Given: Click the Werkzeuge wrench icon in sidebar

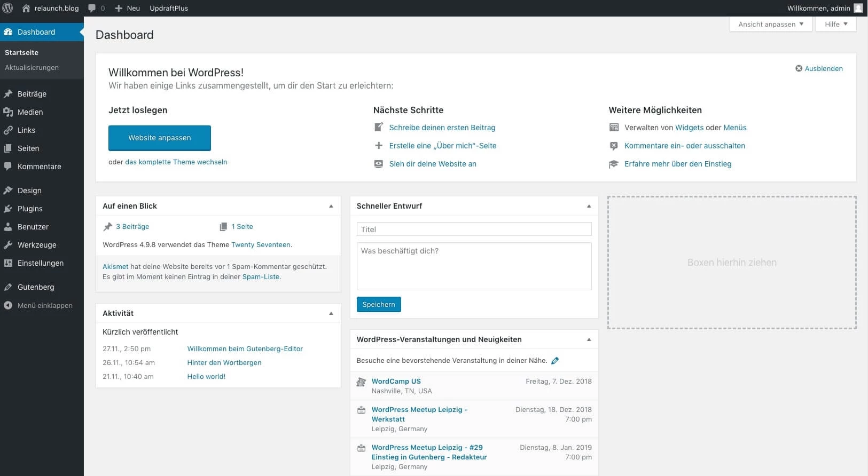Looking at the screenshot, I should (x=8, y=245).
